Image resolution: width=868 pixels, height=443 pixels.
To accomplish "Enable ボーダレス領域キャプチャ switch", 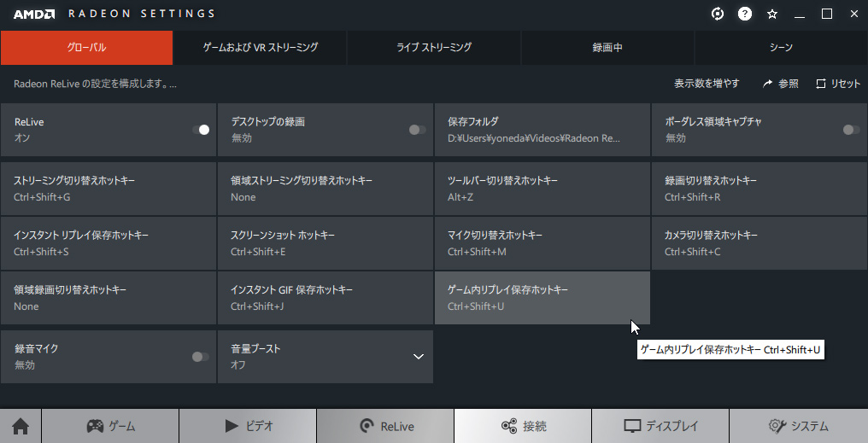I will pyautogui.click(x=852, y=130).
